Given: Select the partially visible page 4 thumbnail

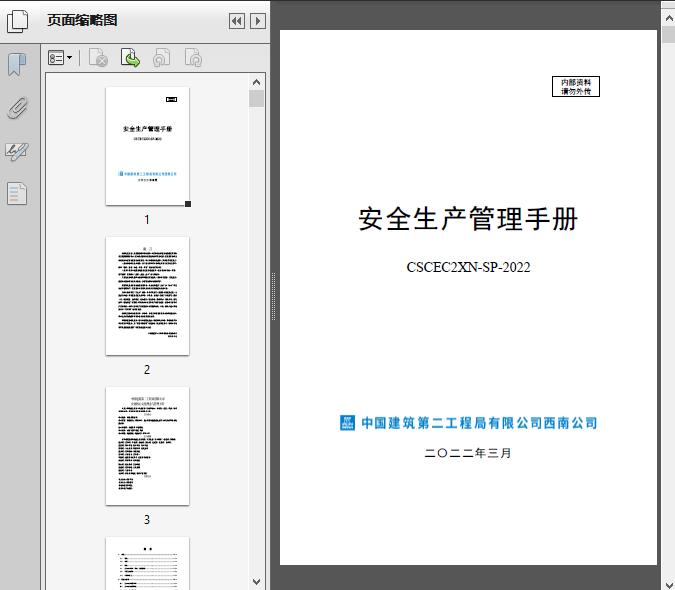Looking at the screenshot, I should point(147,563).
